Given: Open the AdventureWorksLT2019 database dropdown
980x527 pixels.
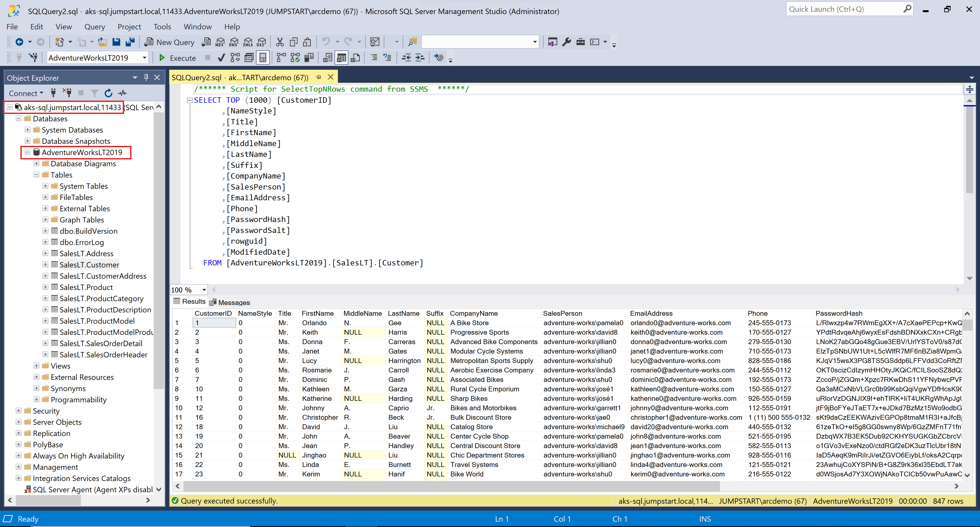Looking at the screenshot, I should coord(144,58).
